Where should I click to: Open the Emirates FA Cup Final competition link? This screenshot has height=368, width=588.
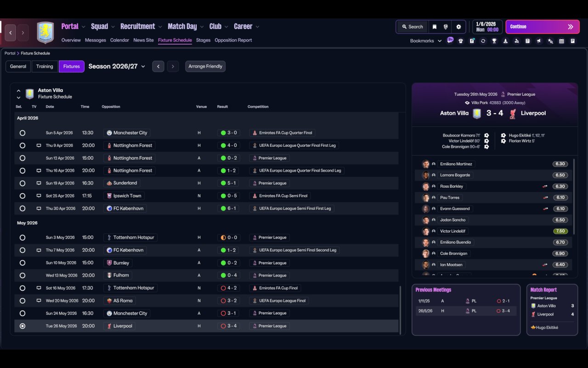275,288
